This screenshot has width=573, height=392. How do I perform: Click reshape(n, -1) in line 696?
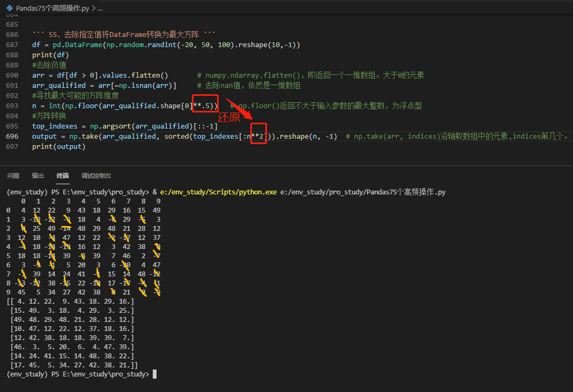point(308,136)
